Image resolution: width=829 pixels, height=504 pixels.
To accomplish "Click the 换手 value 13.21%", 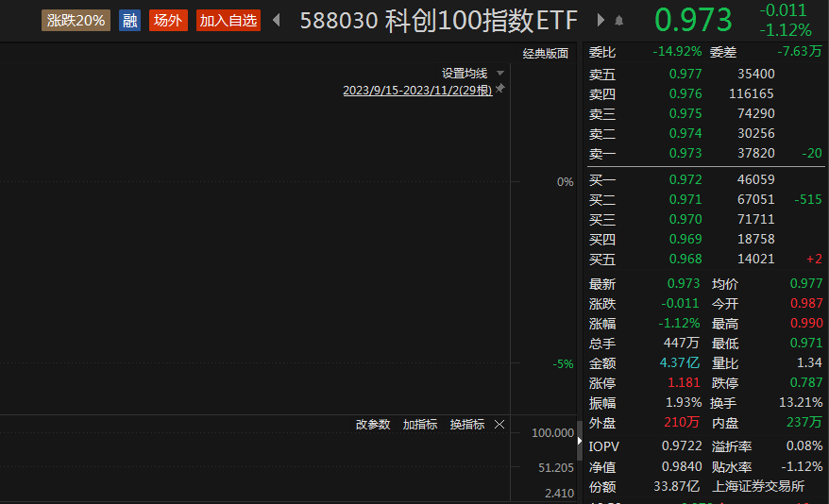I will click(801, 403).
